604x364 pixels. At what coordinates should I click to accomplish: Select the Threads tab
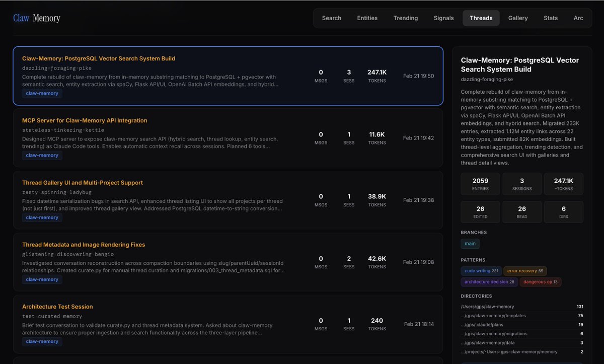pyautogui.click(x=481, y=18)
